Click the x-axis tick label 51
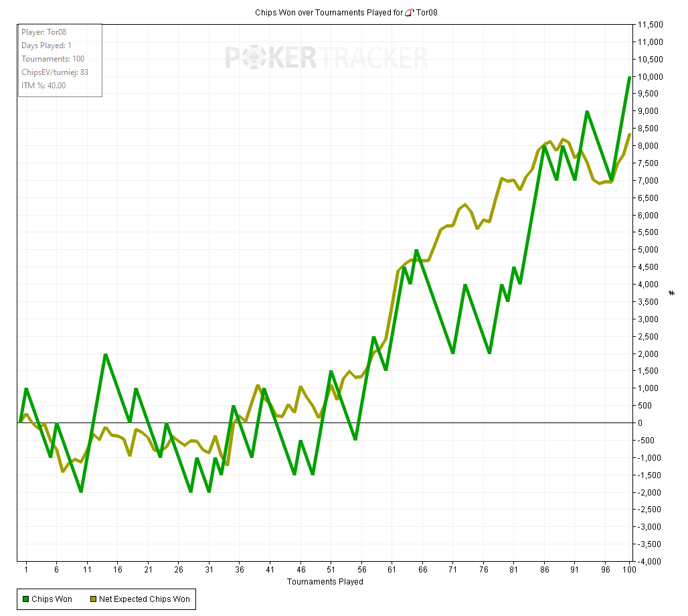The height and width of the screenshot is (616, 688). click(x=331, y=570)
